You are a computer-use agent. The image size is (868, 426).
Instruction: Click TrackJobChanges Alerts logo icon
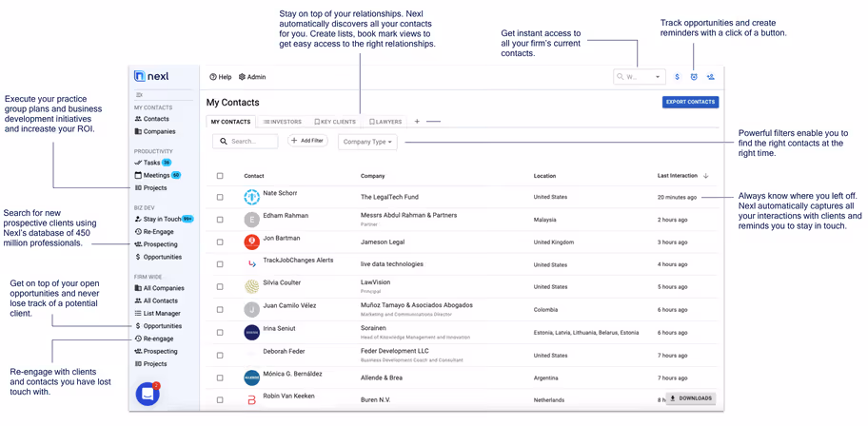pos(251,264)
